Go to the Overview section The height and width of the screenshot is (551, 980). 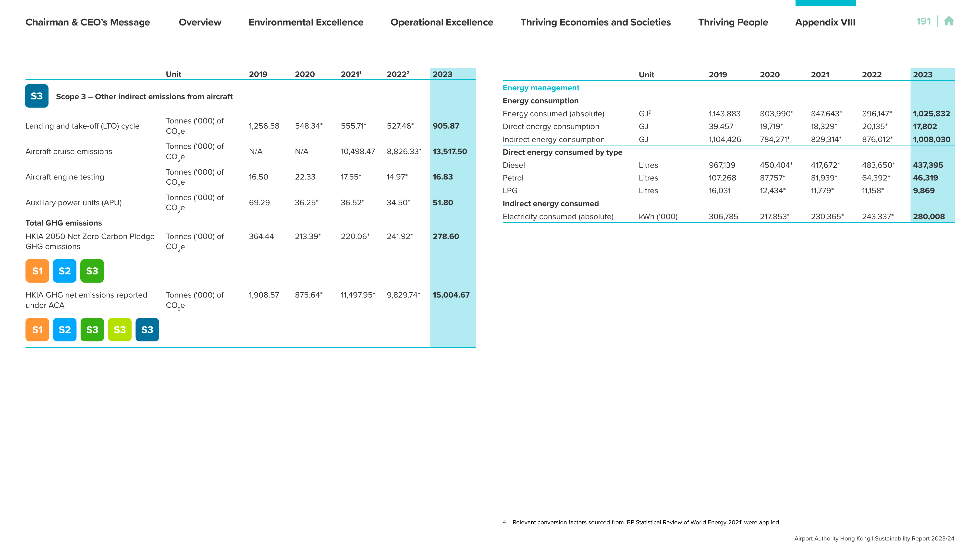(200, 23)
